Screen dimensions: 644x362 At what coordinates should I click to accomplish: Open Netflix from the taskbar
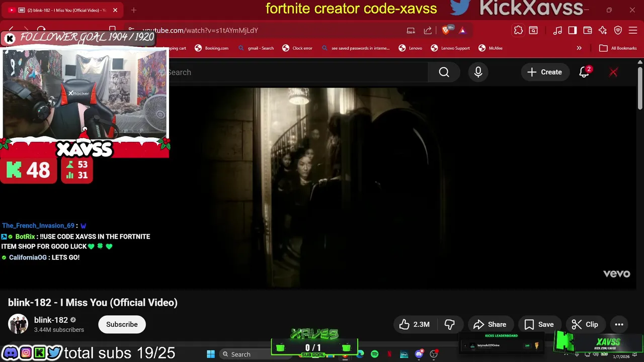tap(389, 354)
